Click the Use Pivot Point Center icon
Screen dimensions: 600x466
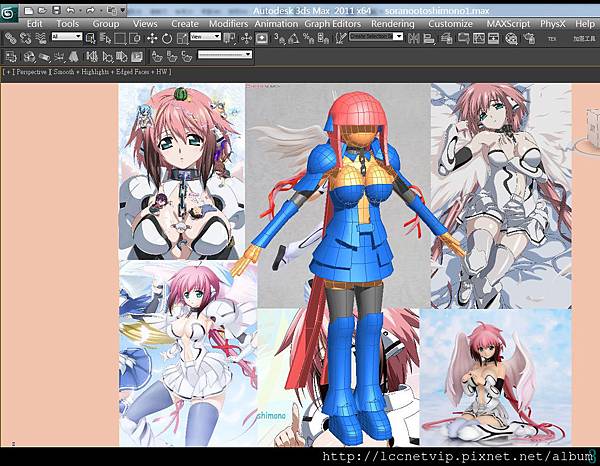229,38
